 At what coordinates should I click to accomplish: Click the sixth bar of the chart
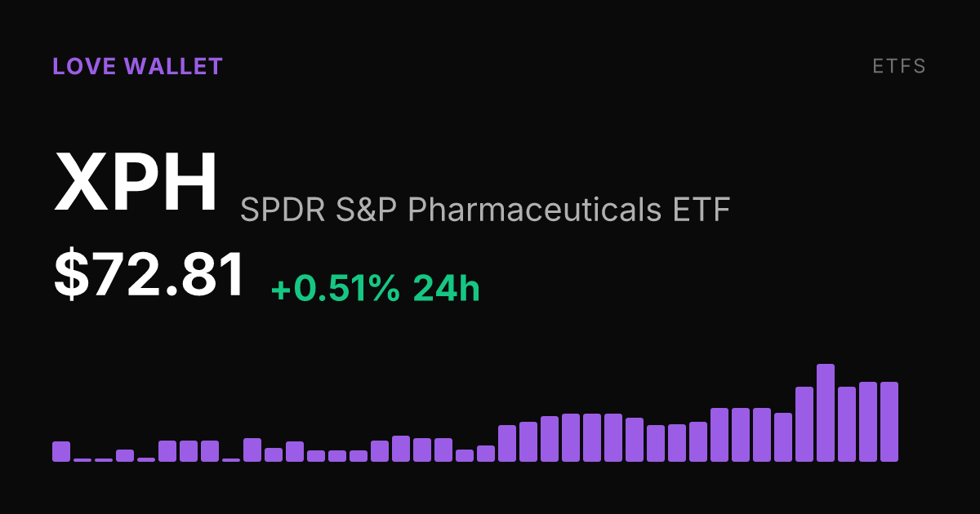167,451
